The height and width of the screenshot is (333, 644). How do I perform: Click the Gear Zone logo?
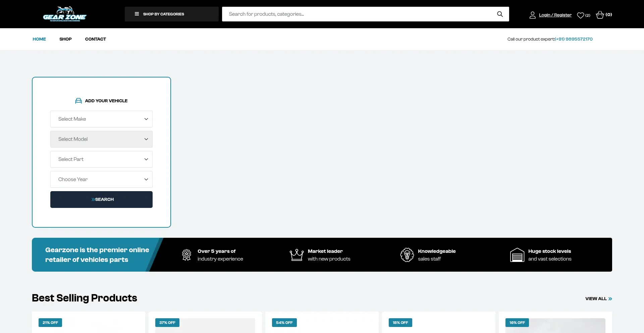click(x=65, y=14)
